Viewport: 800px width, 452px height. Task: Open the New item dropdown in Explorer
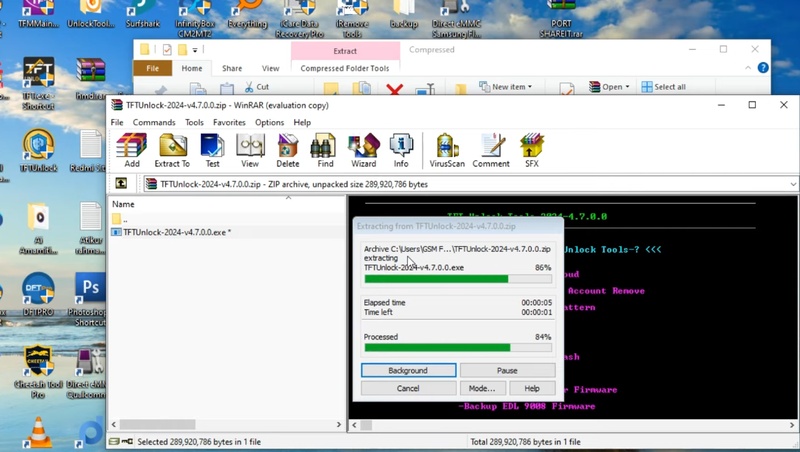(506, 87)
